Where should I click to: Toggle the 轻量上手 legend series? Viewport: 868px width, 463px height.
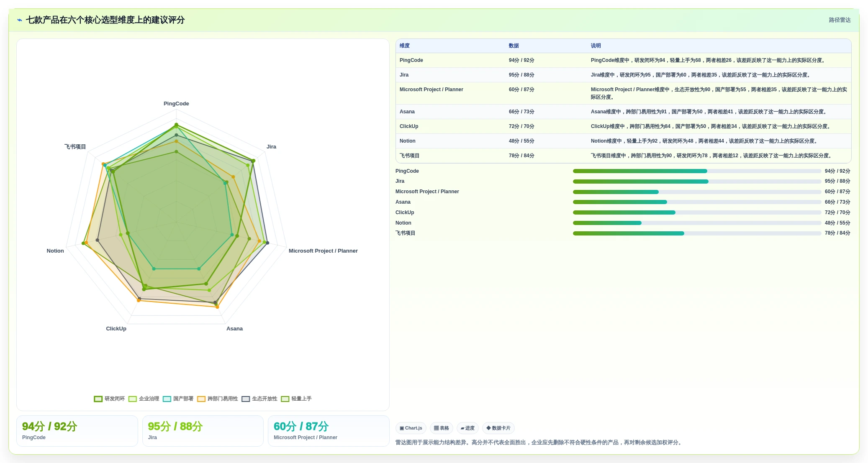[x=296, y=399]
